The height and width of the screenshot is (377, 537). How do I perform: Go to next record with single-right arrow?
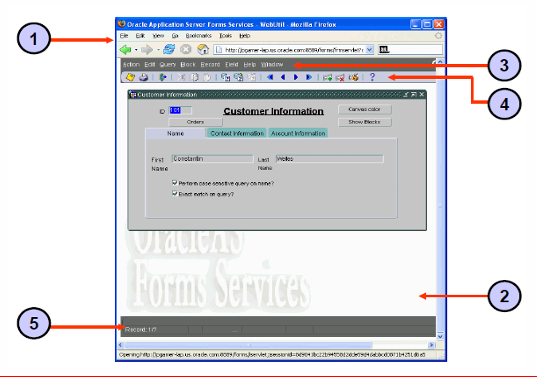(296, 77)
